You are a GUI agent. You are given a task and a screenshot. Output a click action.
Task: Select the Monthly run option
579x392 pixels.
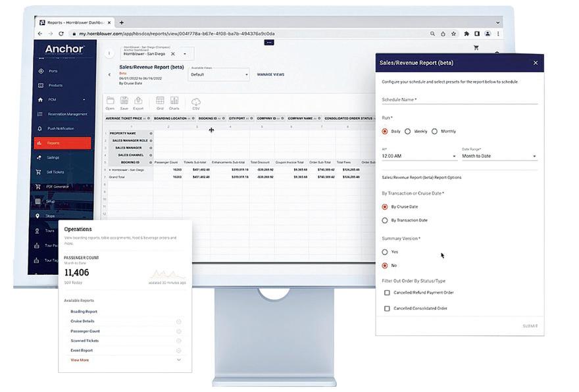click(x=435, y=132)
